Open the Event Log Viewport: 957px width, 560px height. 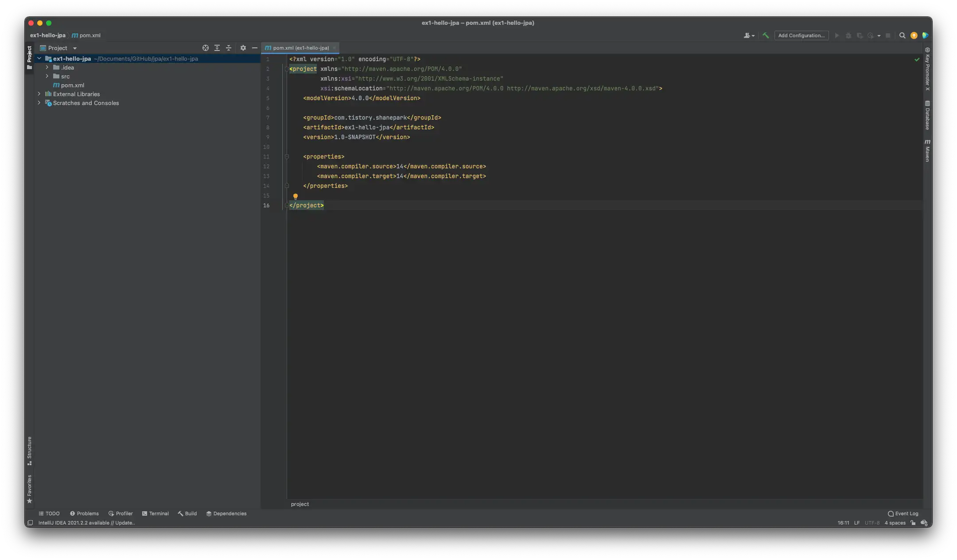903,513
